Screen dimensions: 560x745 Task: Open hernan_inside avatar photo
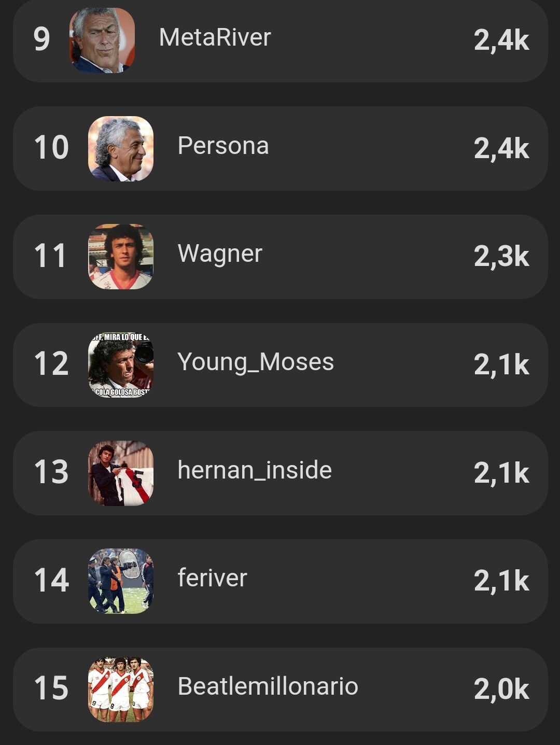coord(121,473)
